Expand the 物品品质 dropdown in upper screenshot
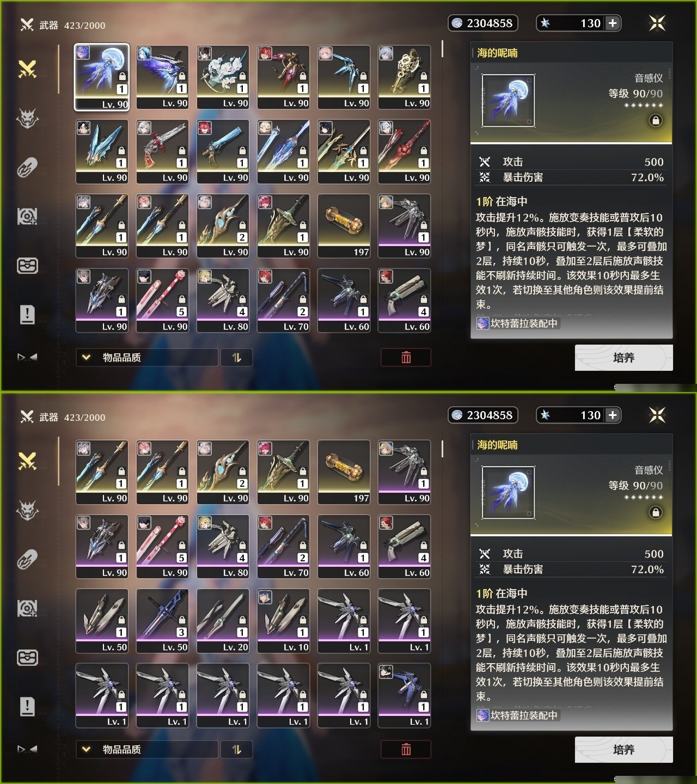The image size is (697, 784). coord(147,357)
